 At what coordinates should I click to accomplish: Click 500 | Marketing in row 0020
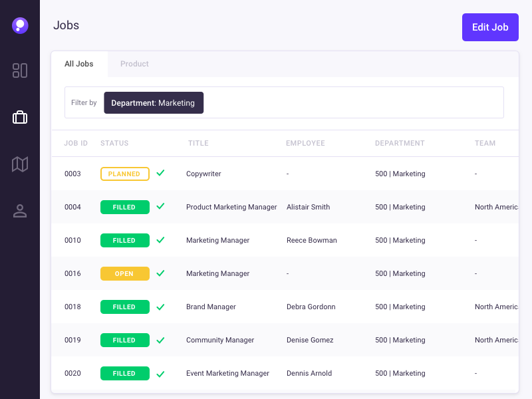(x=400, y=373)
